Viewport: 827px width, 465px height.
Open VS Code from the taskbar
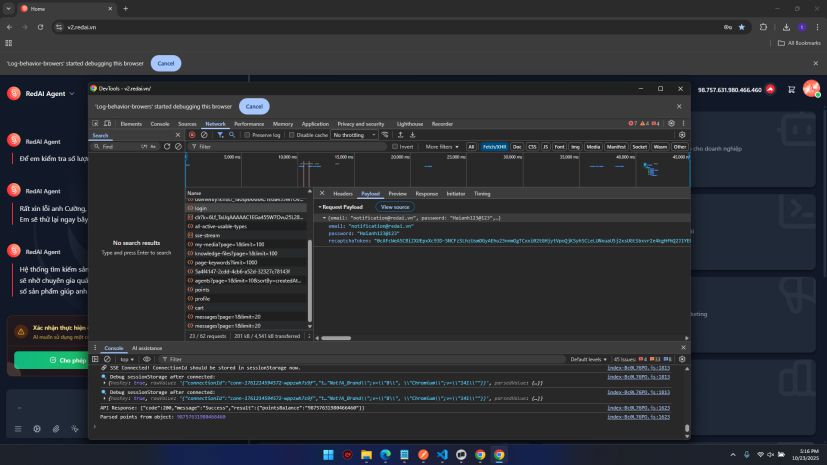point(440,454)
